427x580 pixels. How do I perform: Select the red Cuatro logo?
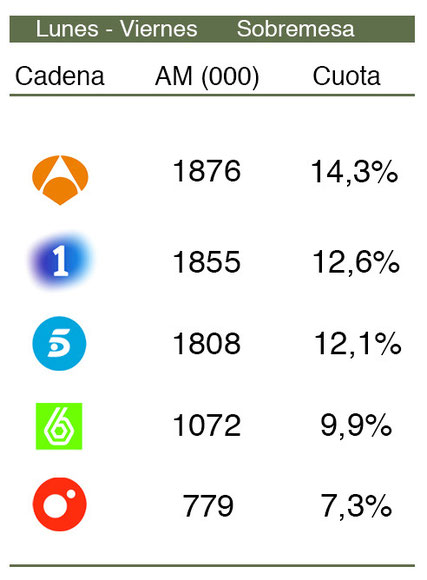pos(60,505)
